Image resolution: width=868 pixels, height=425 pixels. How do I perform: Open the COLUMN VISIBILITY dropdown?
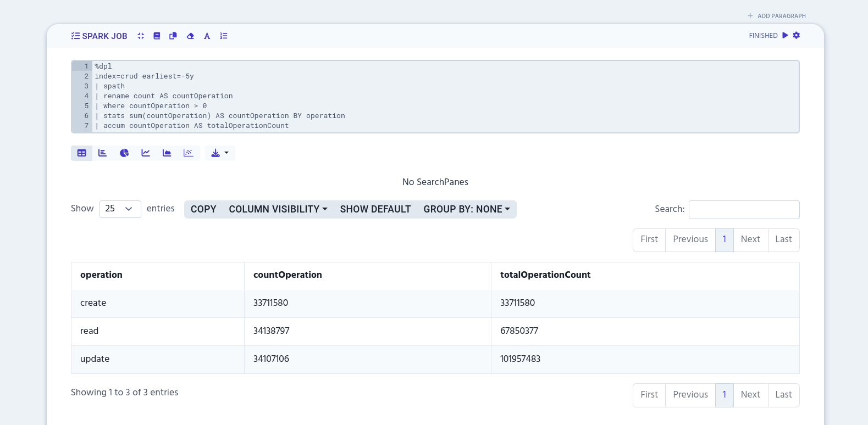tap(278, 209)
